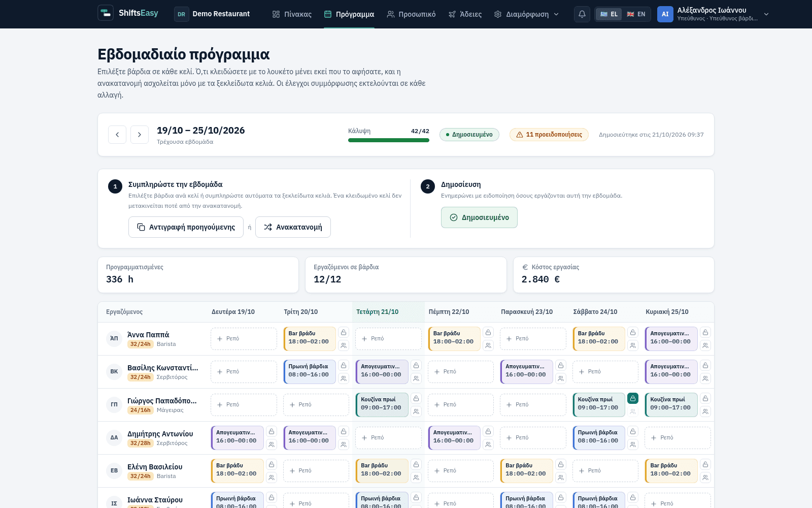Click people icon on Γιώργος's Sunday shift

coord(705,411)
